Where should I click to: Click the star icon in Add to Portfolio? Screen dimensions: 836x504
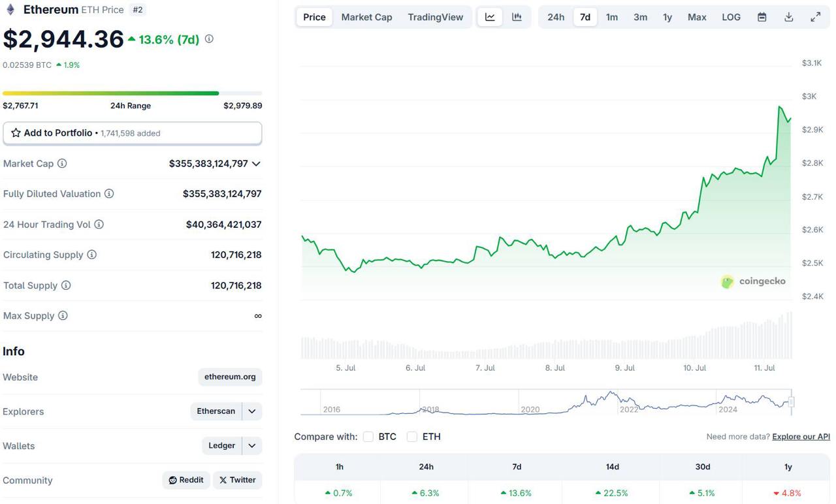pos(16,133)
